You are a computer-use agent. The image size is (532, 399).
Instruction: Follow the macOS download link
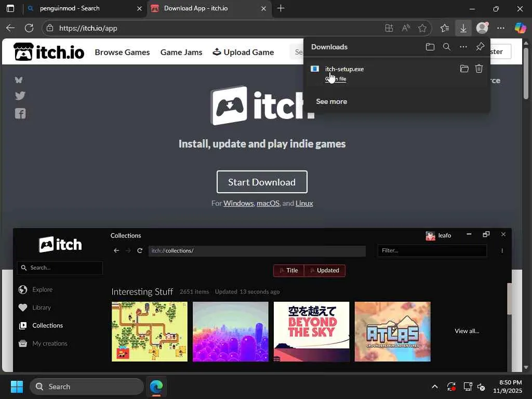pyautogui.click(x=268, y=203)
